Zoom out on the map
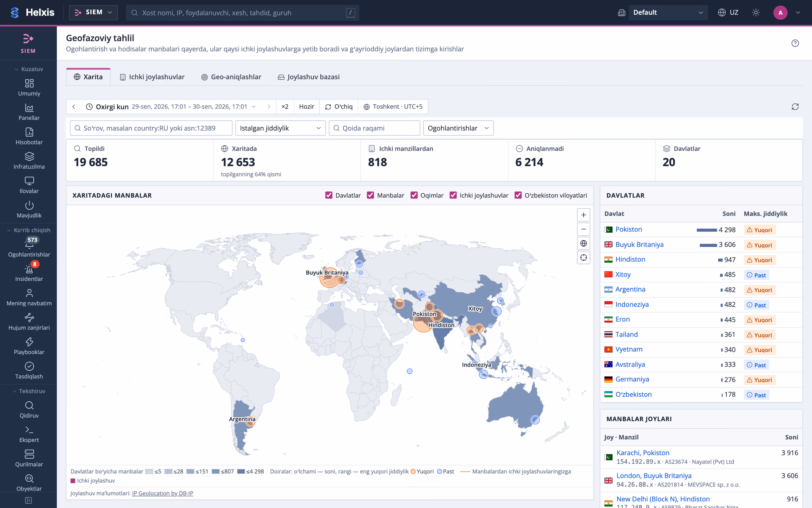The width and height of the screenshot is (812, 508). pyautogui.click(x=584, y=229)
